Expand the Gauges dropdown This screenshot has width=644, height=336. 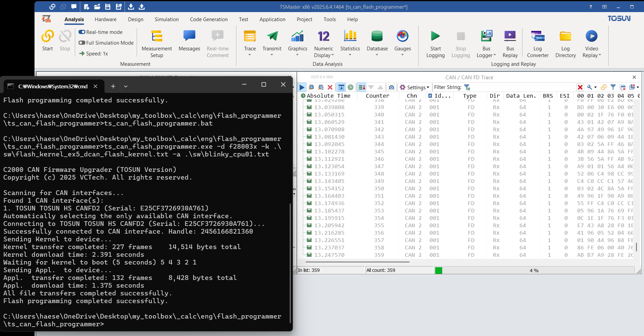[x=402, y=55]
